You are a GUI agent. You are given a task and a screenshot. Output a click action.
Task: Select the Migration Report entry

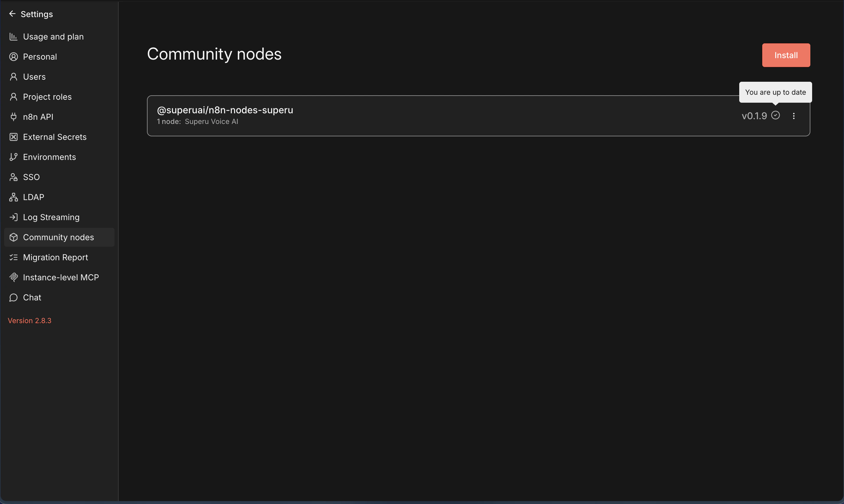pyautogui.click(x=55, y=257)
